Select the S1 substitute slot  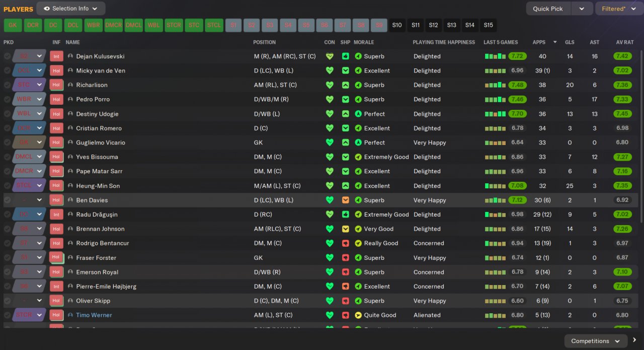point(233,25)
